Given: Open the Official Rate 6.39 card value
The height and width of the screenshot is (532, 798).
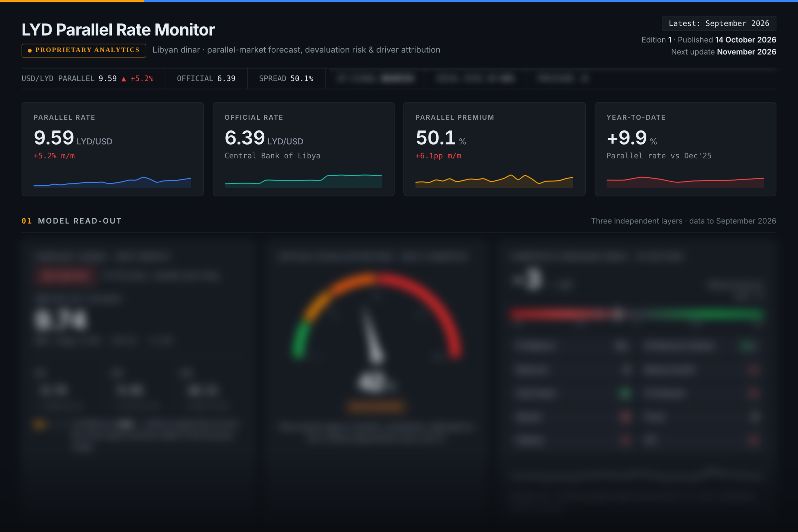Looking at the screenshot, I should click(245, 138).
